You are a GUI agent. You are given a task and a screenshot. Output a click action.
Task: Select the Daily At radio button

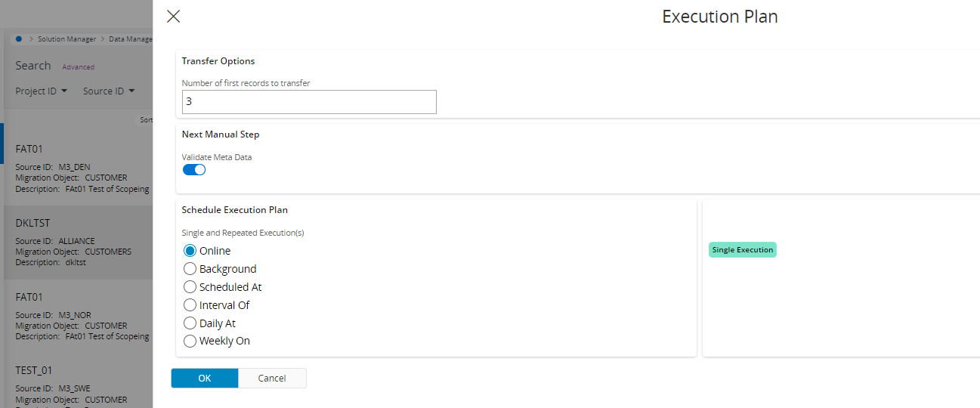click(x=190, y=323)
